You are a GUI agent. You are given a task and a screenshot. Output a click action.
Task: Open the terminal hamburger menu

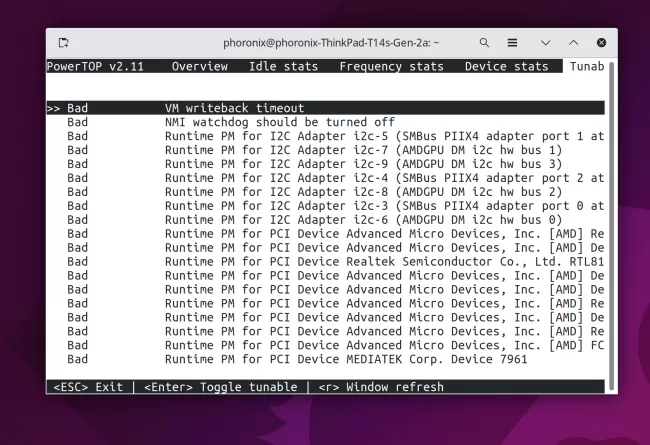[512, 43]
